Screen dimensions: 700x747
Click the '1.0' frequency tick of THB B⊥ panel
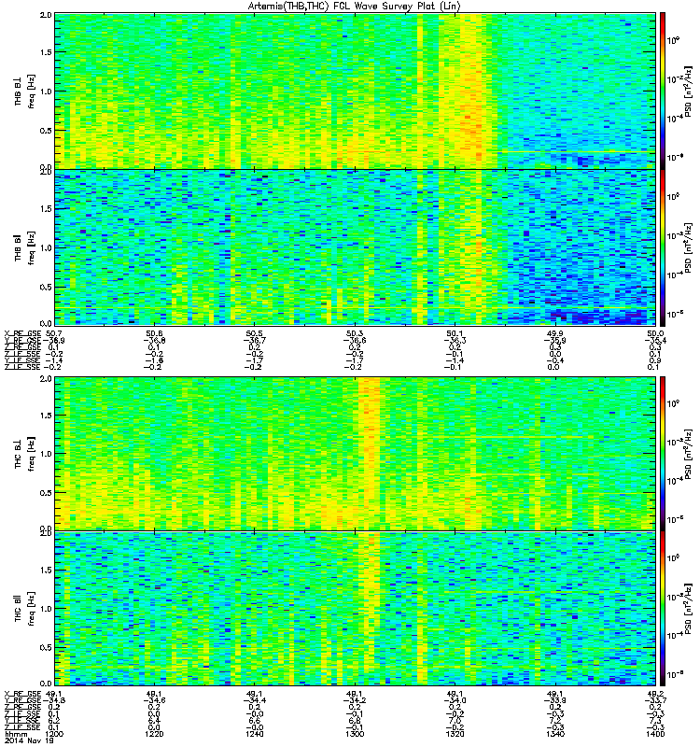click(46, 92)
